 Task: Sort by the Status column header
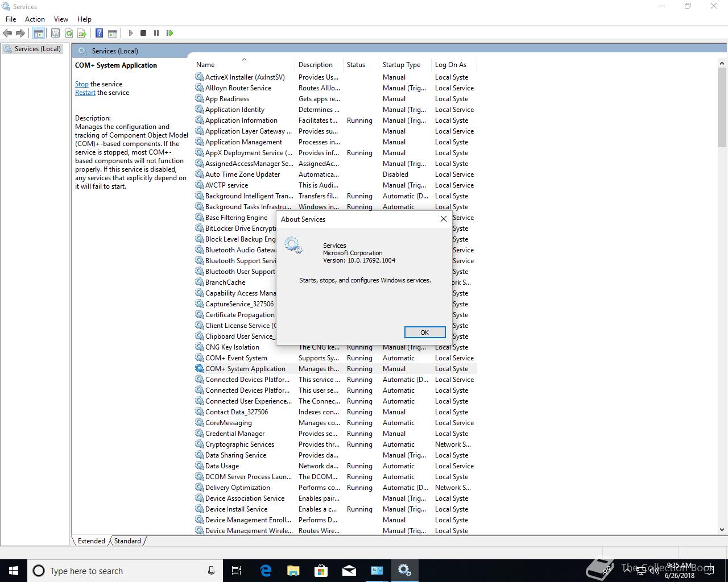pyautogui.click(x=361, y=65)
